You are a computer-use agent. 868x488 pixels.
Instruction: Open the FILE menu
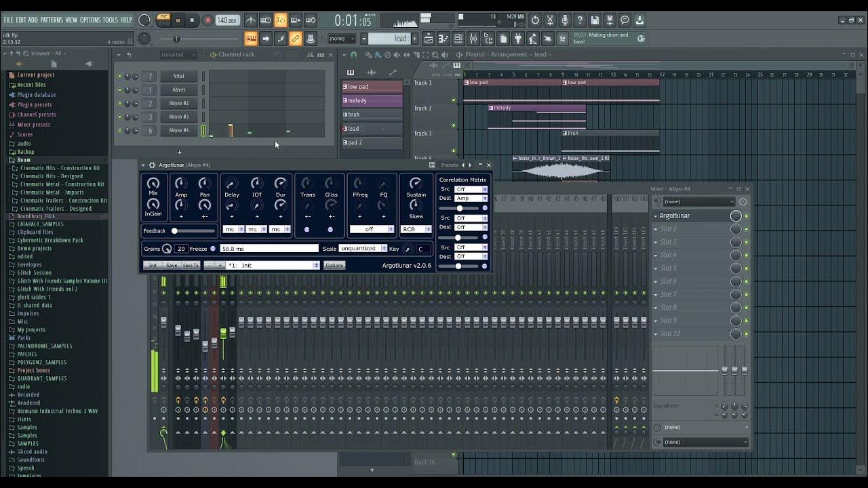point(9,20)
